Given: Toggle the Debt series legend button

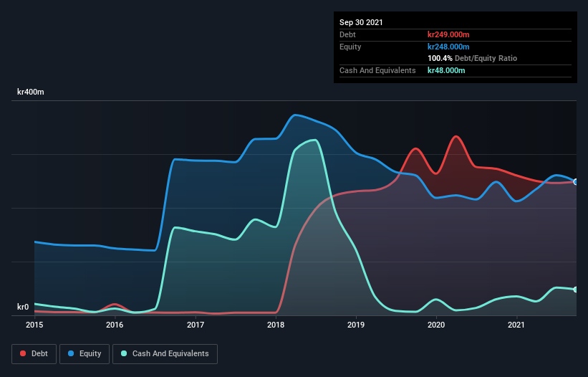Looking at the screenshot, I should pos(34,354).
